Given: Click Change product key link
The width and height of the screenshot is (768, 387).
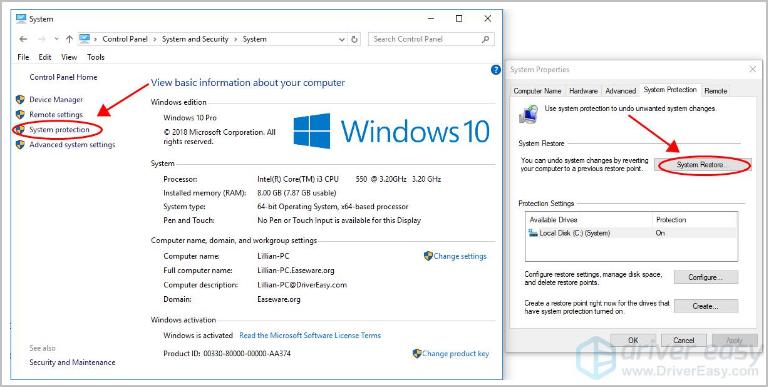Looking at the screenshot, I should point(456,354).
